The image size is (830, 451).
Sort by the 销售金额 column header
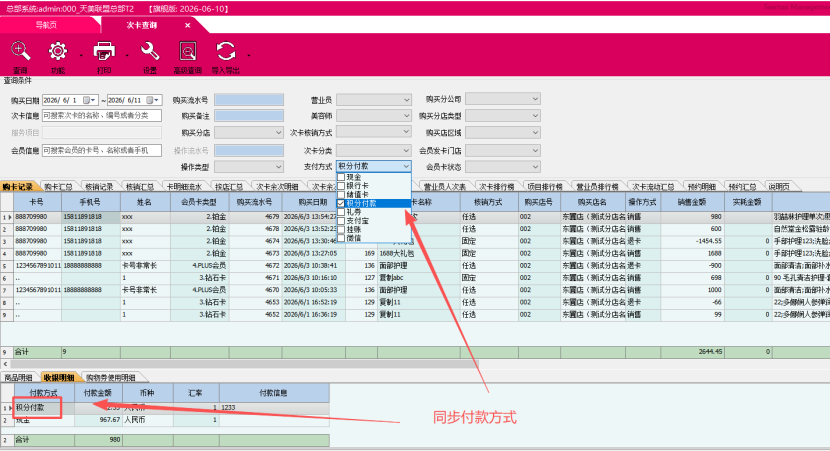pos(692,202)
